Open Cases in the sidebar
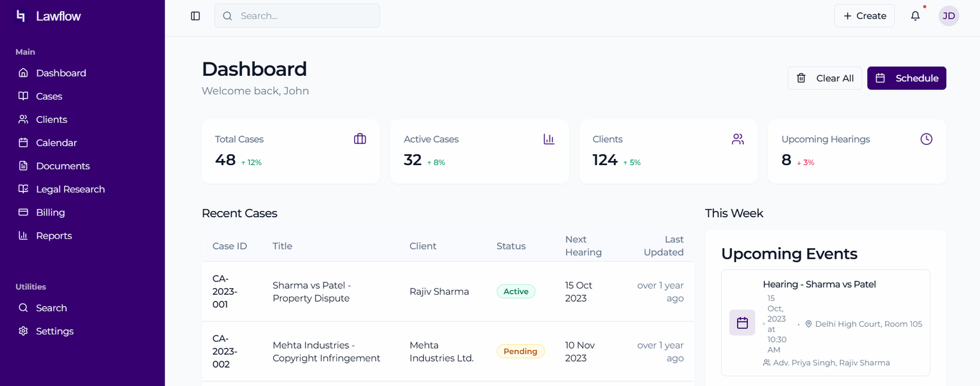Screen dimensions: 980x386 pyautogui.click(x=49, y=96)
